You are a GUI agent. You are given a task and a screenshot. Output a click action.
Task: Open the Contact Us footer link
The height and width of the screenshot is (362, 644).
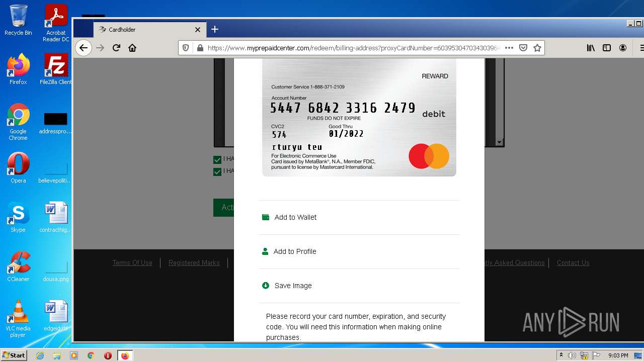point(573,262)
